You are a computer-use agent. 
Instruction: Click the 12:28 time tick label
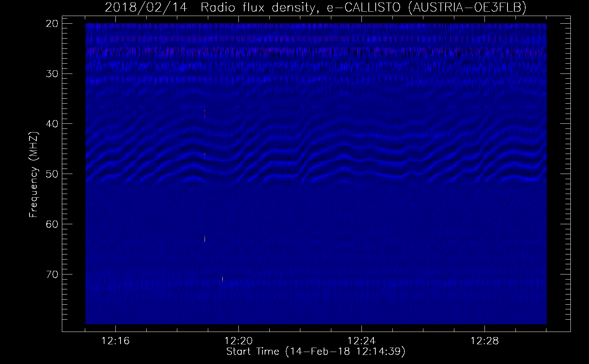tap(485, 341)
